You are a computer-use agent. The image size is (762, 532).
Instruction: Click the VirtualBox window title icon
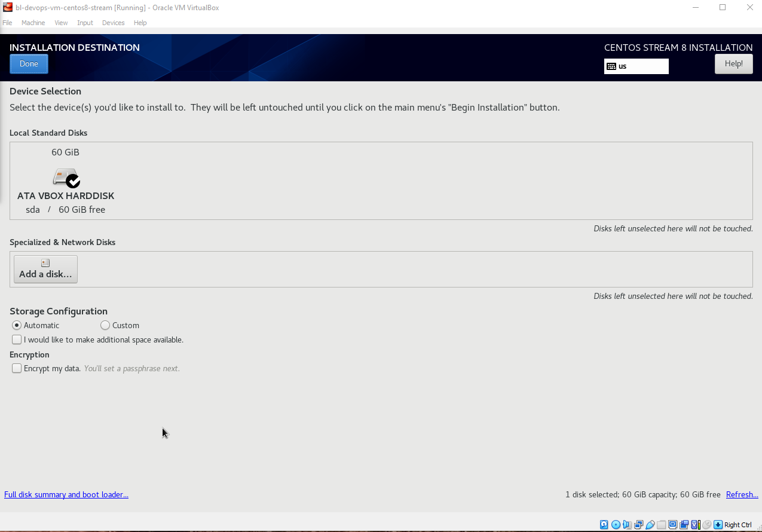[x=8, y=7]
